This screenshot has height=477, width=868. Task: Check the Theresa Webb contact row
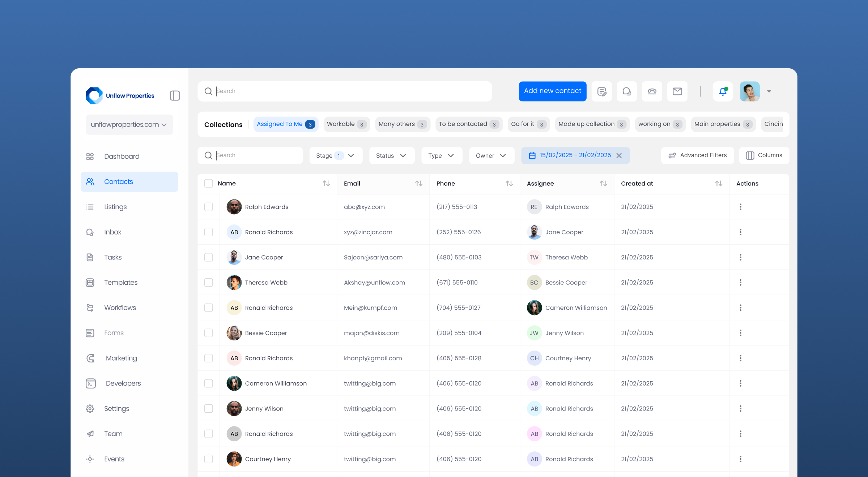209,283
